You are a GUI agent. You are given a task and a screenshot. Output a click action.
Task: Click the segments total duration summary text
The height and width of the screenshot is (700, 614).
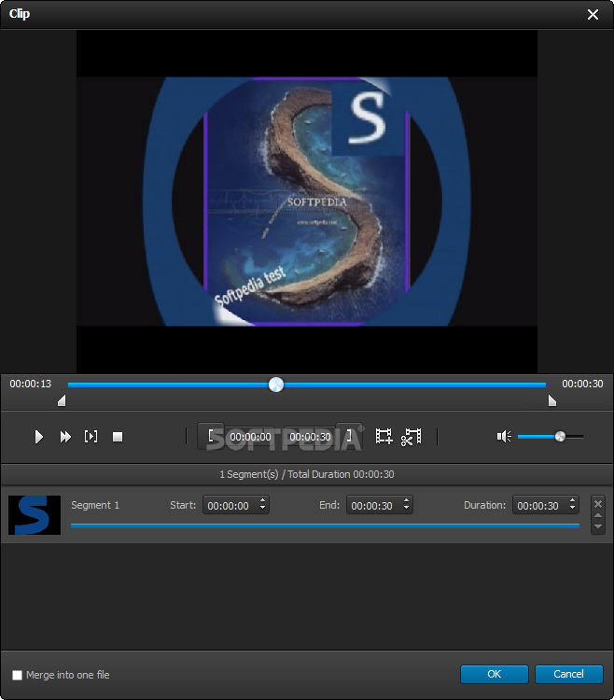click(307, 474)
